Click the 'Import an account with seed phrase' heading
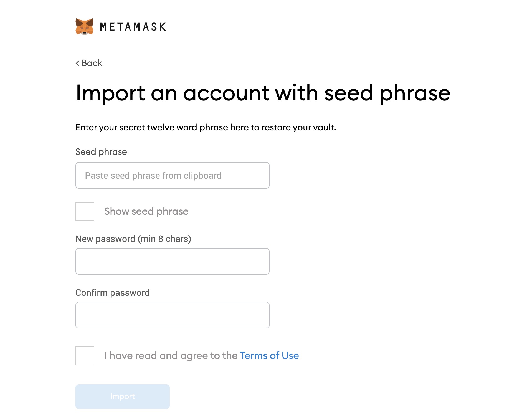 click(x=263, y=93)
